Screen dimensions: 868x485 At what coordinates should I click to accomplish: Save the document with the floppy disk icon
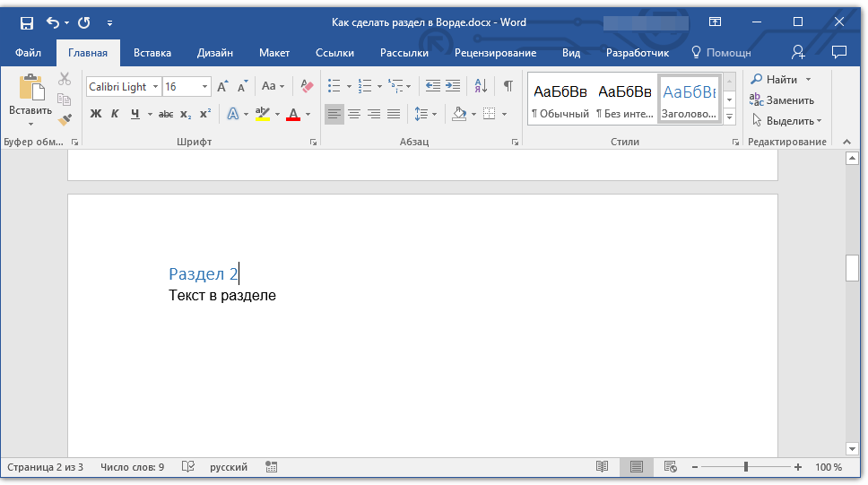(26, 22)
